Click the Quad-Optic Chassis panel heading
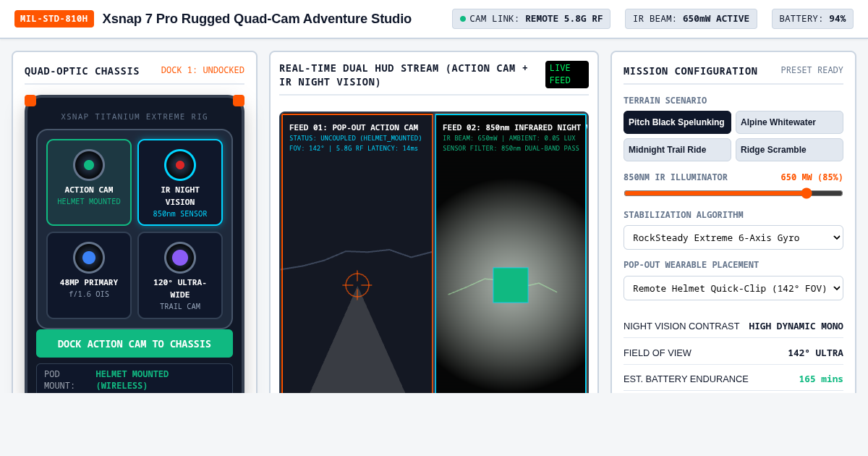 (x=82, y=71)
